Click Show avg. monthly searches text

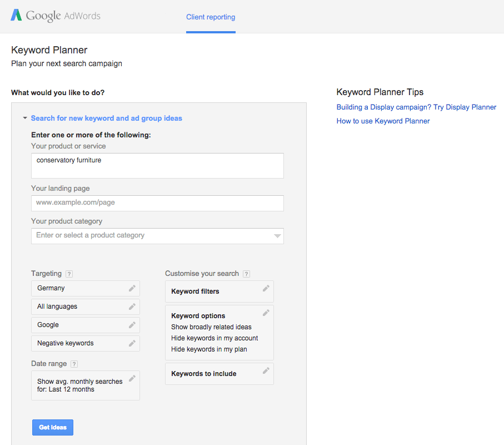79,385
